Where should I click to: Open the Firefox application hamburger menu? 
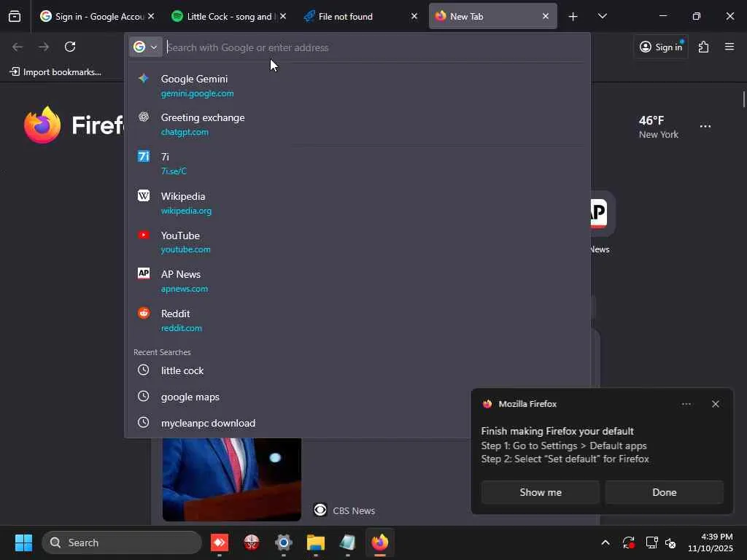pos(729,47)
